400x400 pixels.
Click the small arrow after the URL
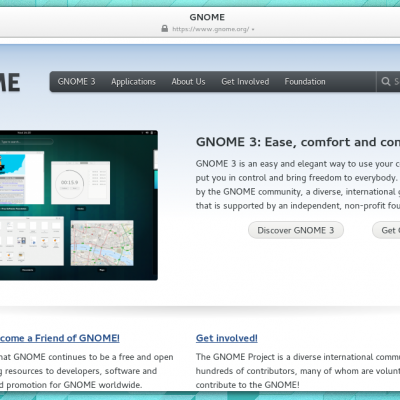[x=253, y=29]
